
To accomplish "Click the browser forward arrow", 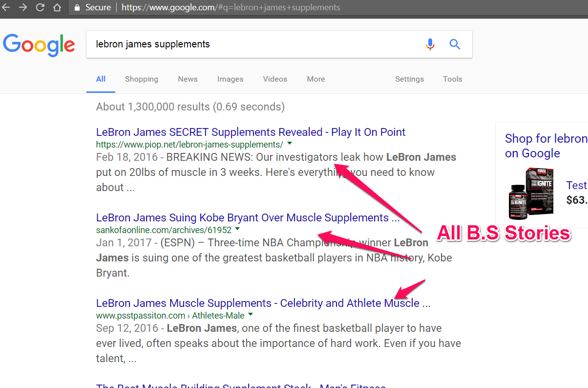I will coord(23,7).
